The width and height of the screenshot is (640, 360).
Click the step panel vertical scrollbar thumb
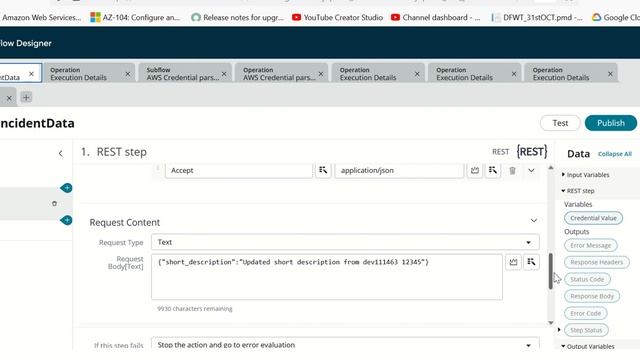[551, 271]
